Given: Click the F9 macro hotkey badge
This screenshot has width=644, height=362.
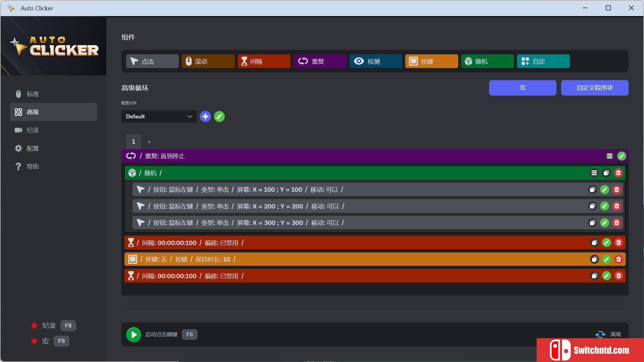Looking at the screenshot, I should [x=61, y=341].
